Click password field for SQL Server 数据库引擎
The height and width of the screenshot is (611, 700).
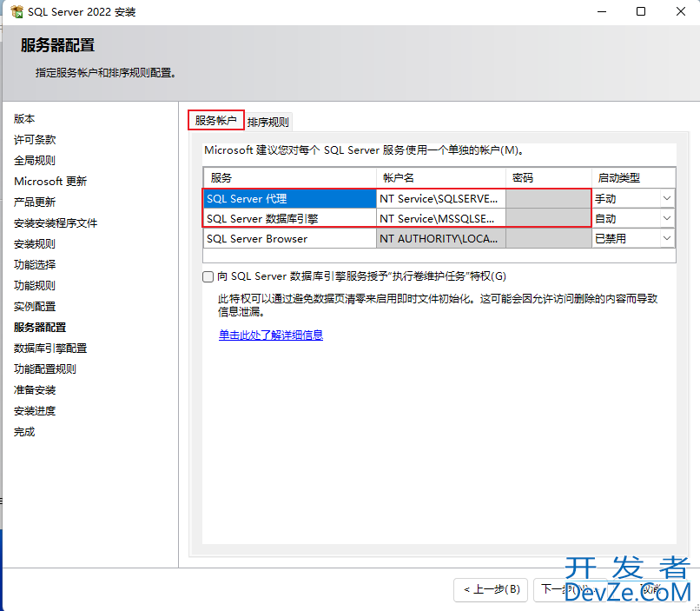pos(549,218)
